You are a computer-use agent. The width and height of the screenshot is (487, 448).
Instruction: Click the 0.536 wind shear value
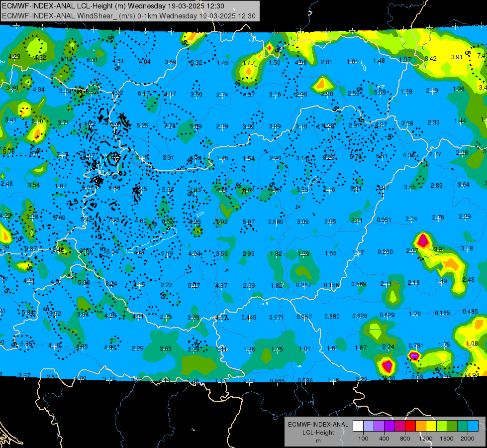point(305,380)
